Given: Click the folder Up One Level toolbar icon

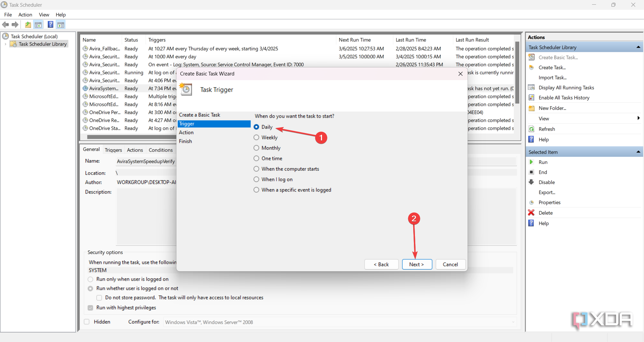Looking at the screenshot, I should [x=28, y=24].
